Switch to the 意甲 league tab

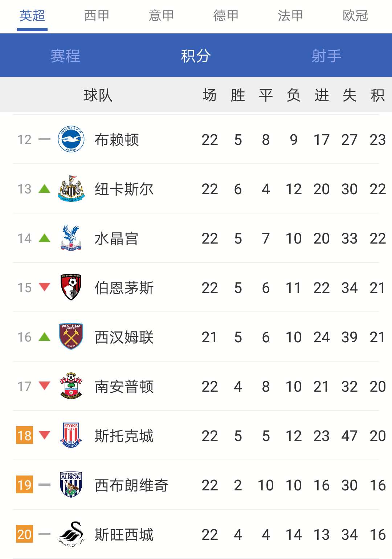coord(161,16)
